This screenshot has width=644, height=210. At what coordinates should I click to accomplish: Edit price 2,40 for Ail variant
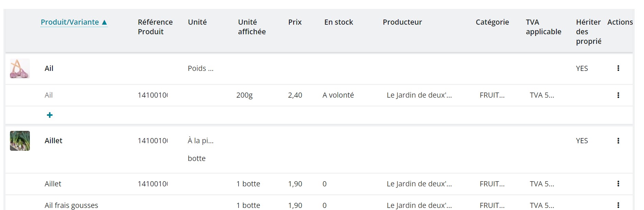point(295,95)
